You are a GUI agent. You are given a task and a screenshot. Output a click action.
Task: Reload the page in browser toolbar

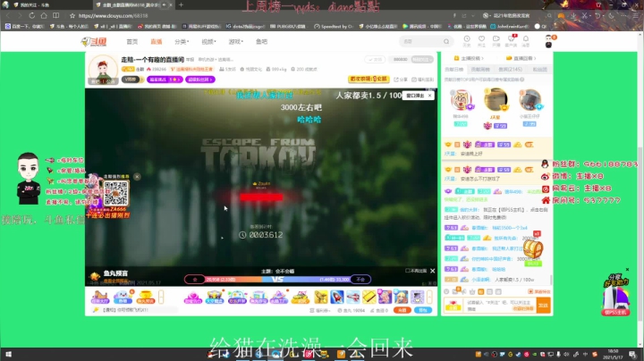click(x=31, y=15)
